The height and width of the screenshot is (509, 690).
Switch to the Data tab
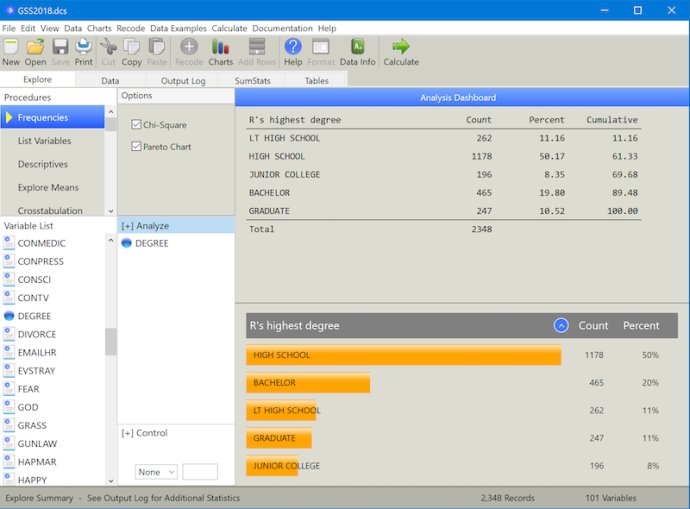pos(110,81)
